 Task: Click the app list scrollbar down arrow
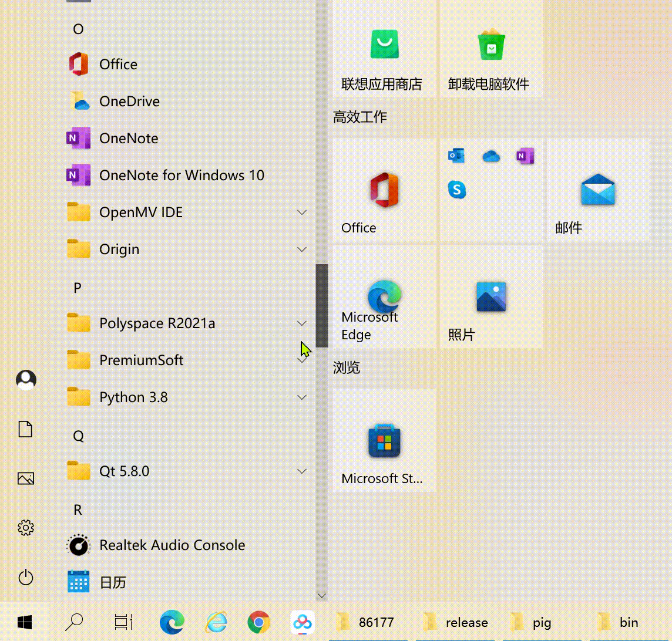(321, 596)
